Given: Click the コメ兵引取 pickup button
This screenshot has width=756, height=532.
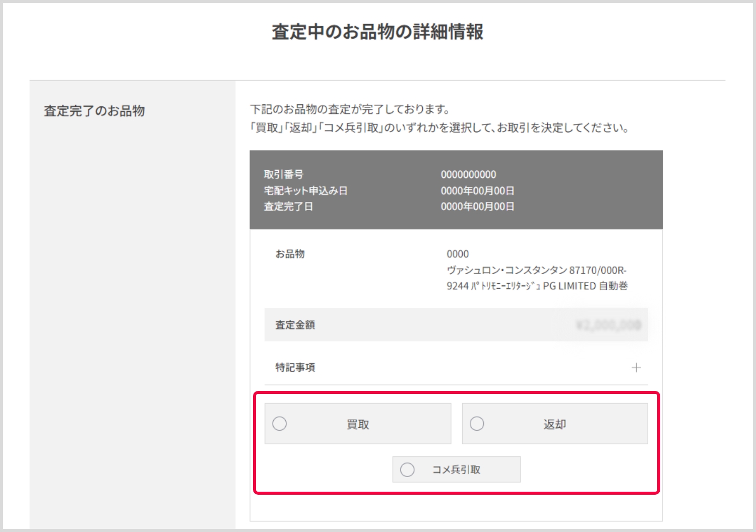Looking at the screenshot, I should point(456,469).
